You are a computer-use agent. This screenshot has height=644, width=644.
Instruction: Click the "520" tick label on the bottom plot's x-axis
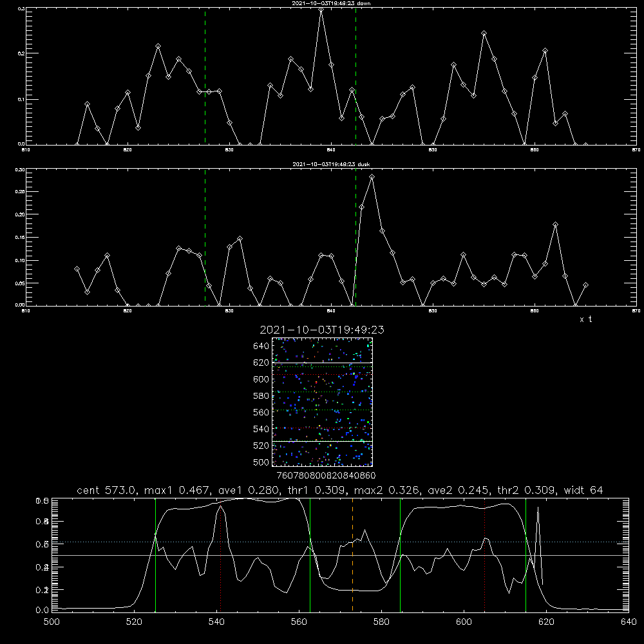(134, 622)
